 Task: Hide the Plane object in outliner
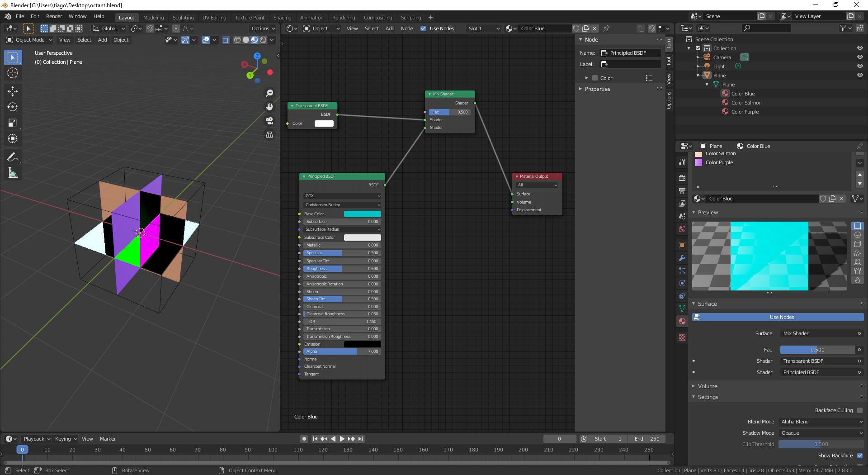(860, 76)
